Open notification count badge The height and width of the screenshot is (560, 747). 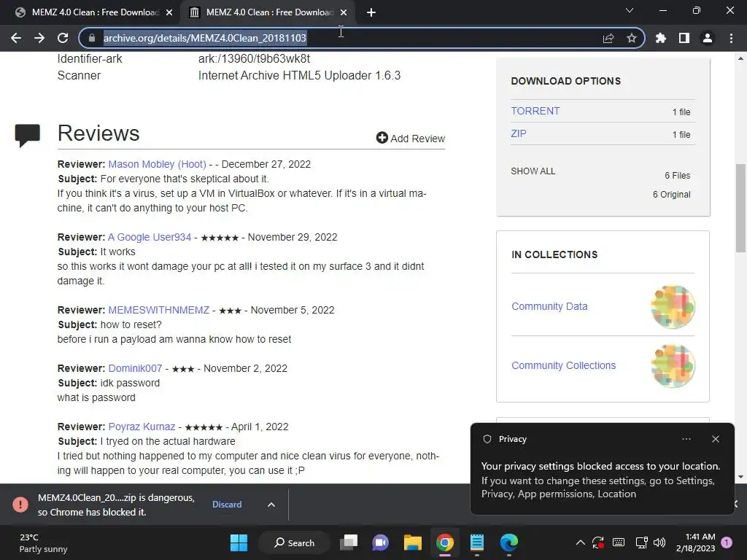point(727,542)
